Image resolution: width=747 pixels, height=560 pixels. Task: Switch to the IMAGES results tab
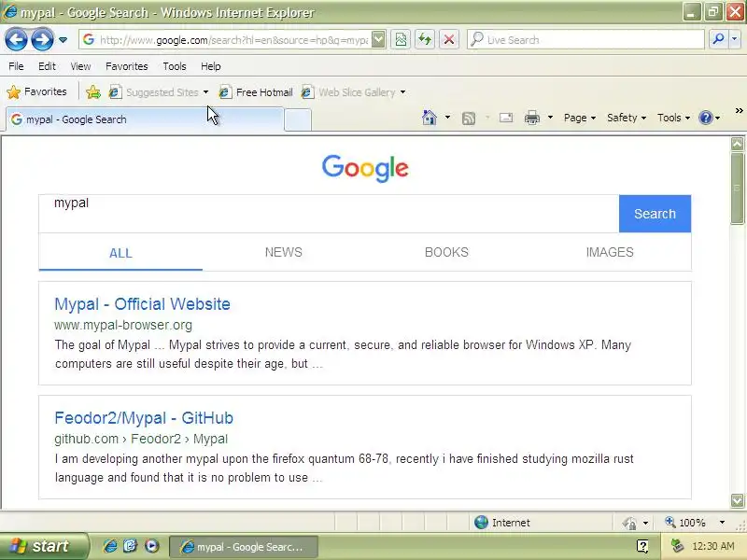tap(610, 252)
